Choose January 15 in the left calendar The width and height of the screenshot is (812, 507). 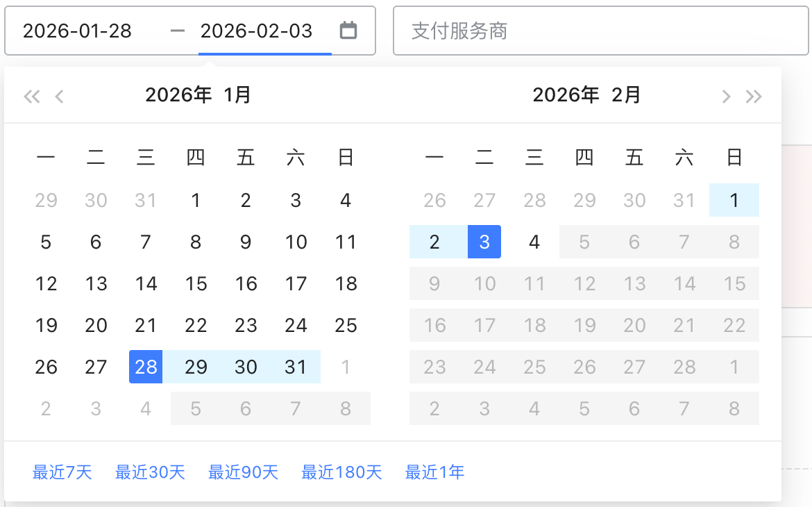196,283
